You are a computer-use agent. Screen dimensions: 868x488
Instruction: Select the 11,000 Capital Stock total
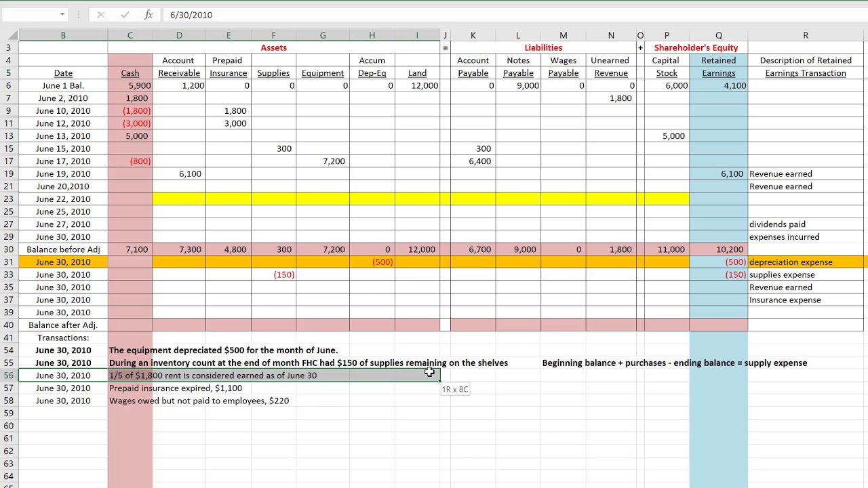click(x=667, y=249)
